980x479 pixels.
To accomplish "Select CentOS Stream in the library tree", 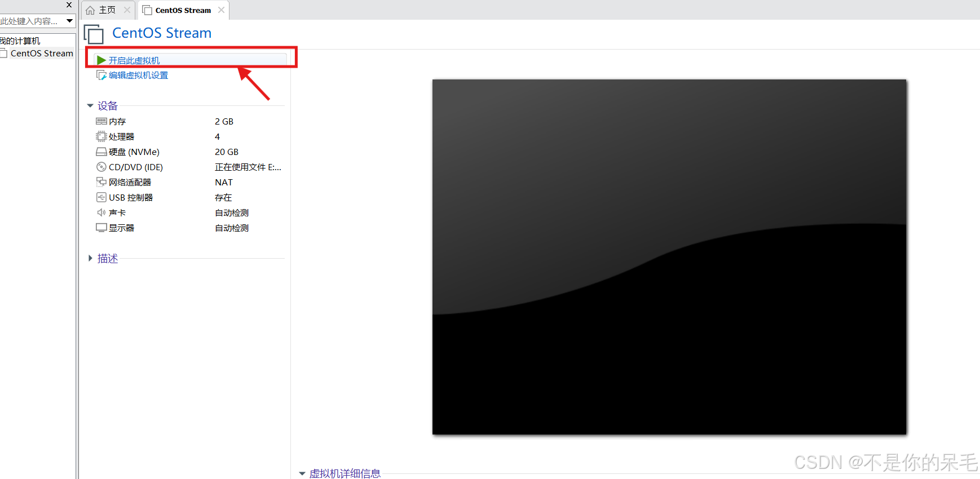I will click(42, 54).
